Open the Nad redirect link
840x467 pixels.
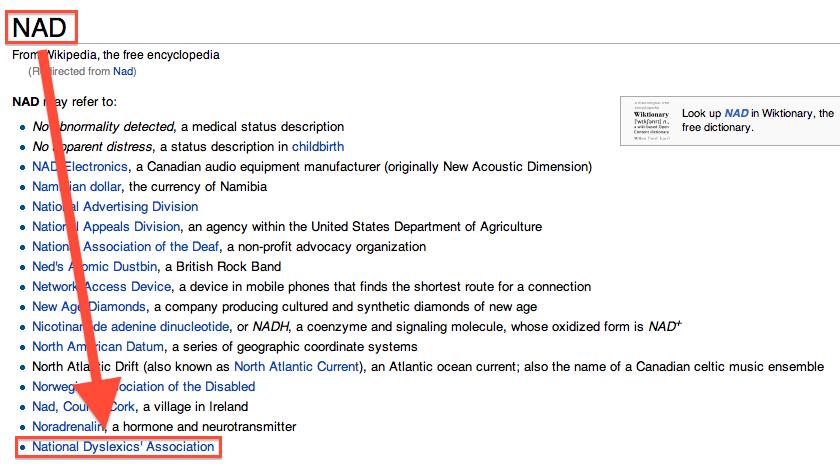tap(123, 71)
